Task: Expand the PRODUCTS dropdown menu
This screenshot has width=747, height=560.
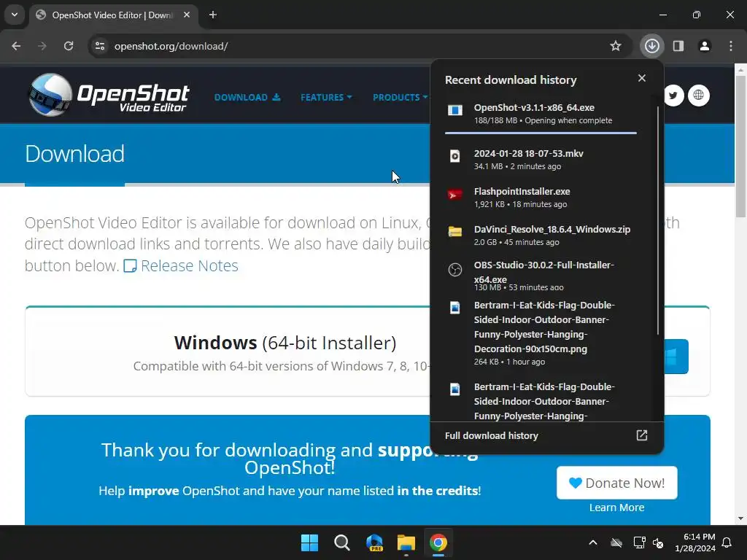Action: [400, 97]
